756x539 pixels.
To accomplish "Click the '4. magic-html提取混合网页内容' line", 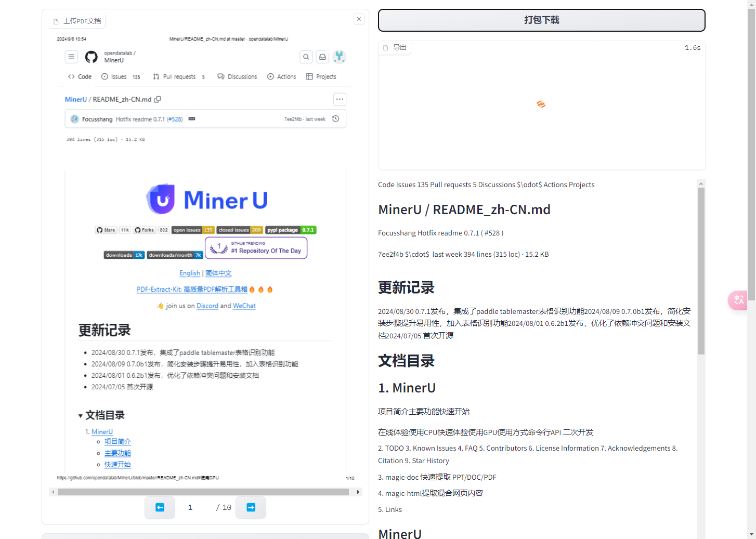I will 431,493.
